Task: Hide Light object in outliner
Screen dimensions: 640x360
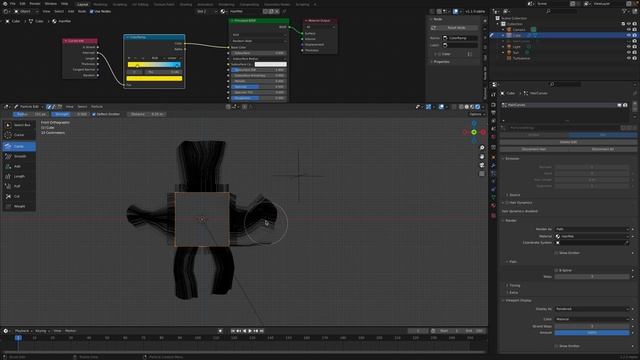Action: [629, 47]
